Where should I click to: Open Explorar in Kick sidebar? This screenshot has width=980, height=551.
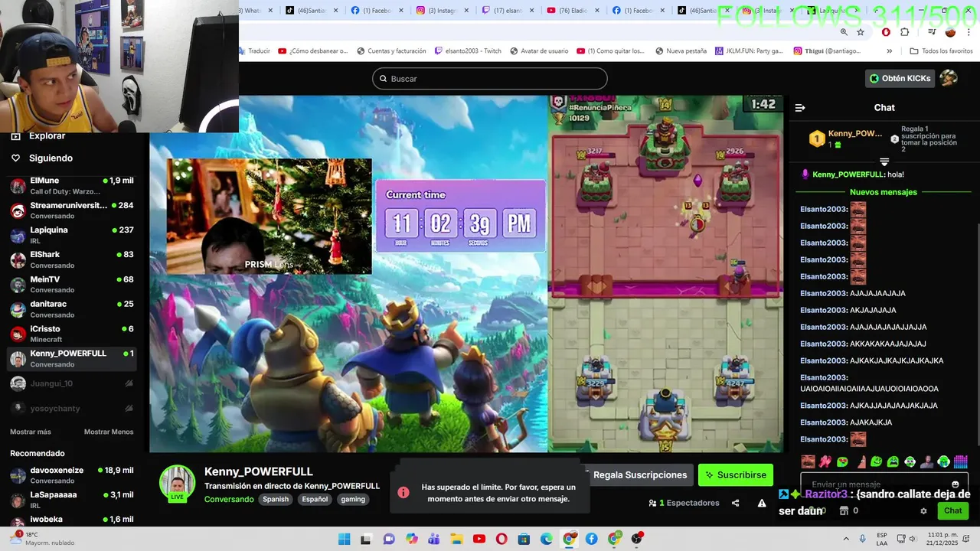[38, 136]
